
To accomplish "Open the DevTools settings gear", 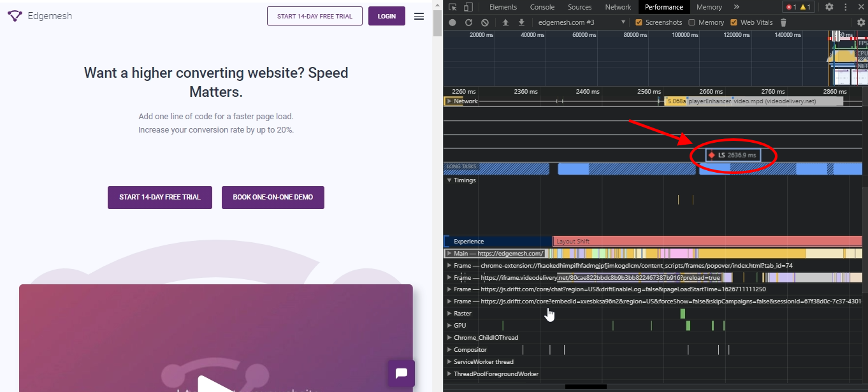I will (x=829, y=7).
